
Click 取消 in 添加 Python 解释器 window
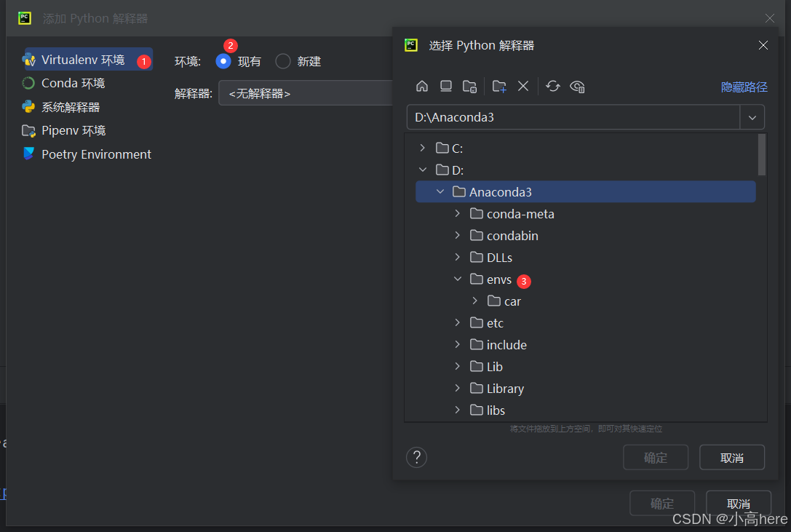[x=739, y=503]
